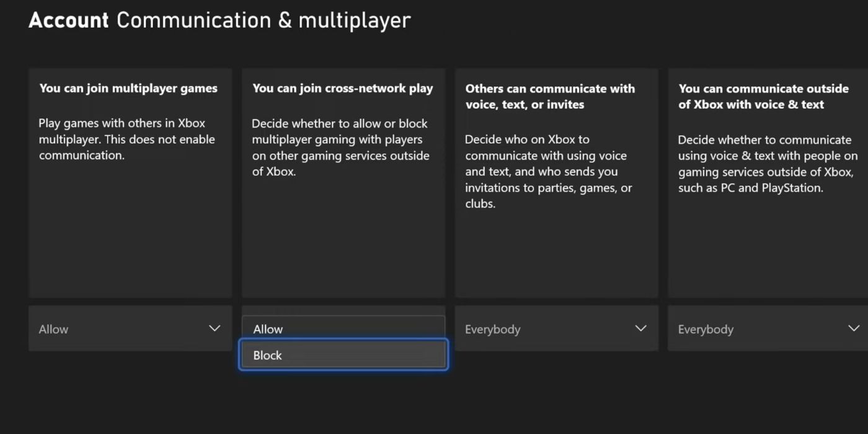Expand the multiplayer games Allow dropdown chevron
Image resolution: width=868 pixels, height=434 pixels.
pos(214,329)
